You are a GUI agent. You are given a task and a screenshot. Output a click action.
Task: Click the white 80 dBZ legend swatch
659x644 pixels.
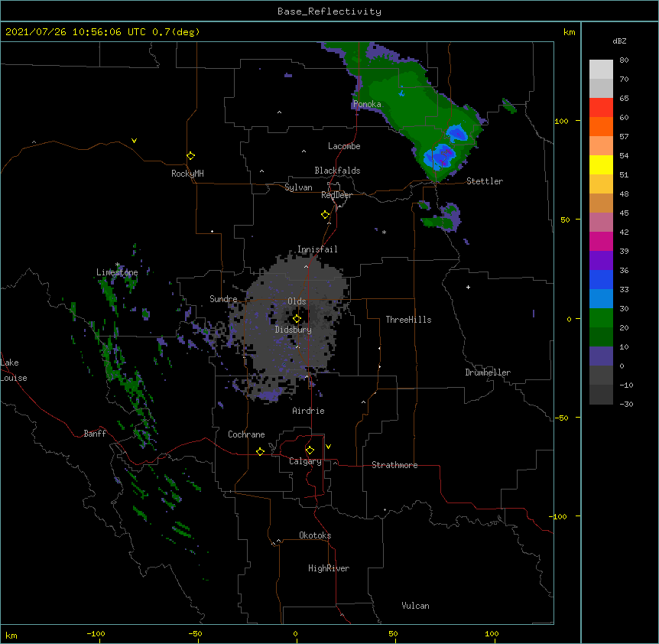tap(601, 70)
